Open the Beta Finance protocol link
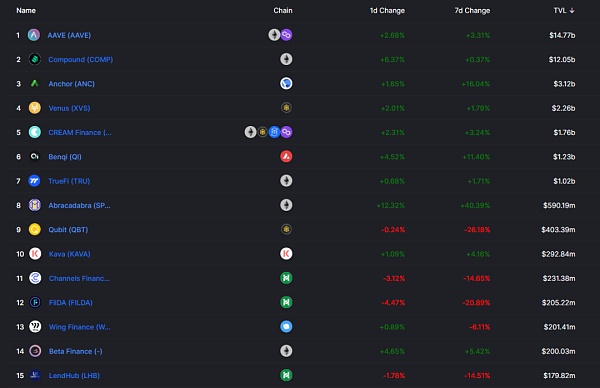The image size is (600, 388). tap(75, 351)
